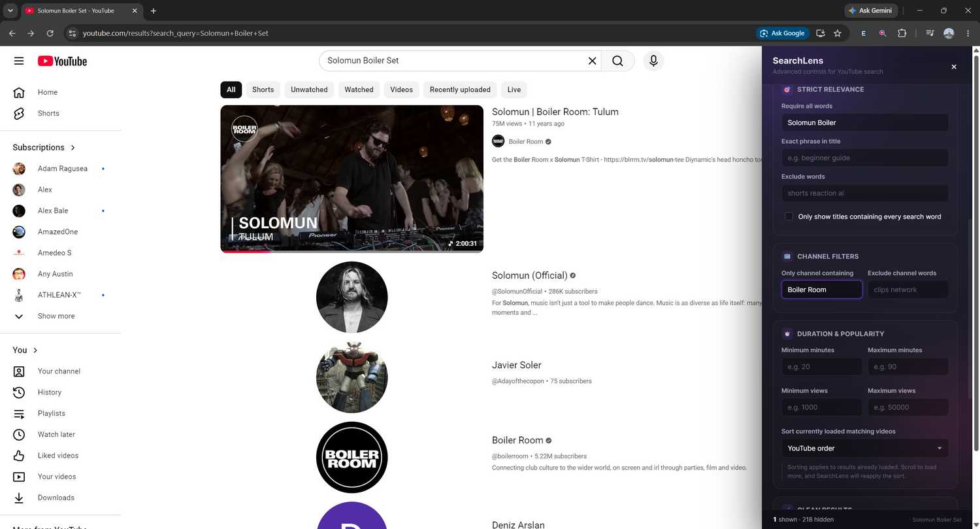Focus Exclude channel words field
Viewport: 980px width, 529px height.
[908, 290]
